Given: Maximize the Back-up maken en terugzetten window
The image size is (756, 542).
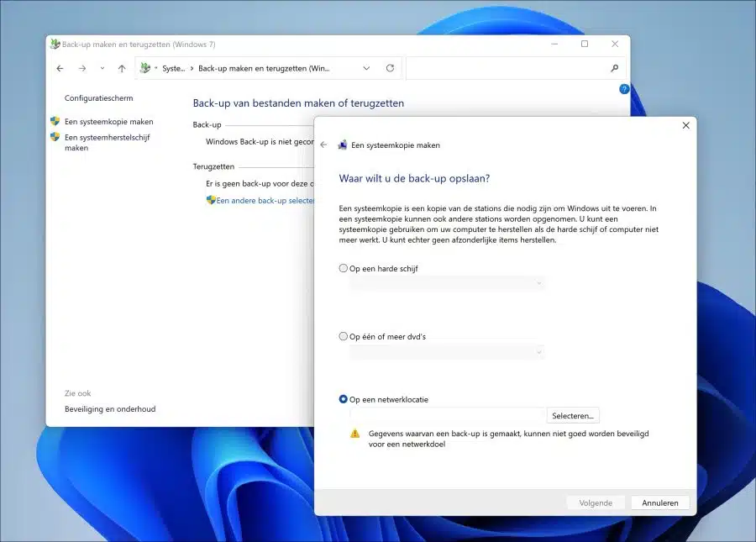Looking at the screenshot, I should point(585,44).
